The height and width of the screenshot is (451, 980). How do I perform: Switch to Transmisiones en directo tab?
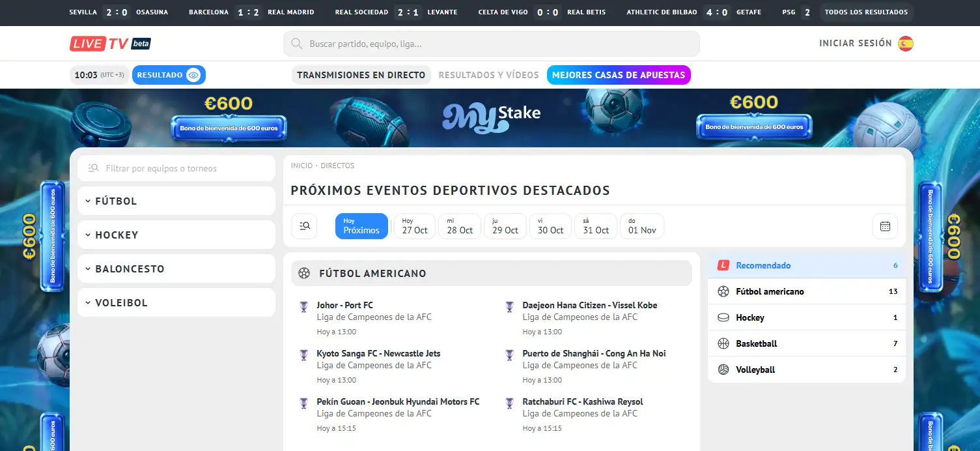[x=361, y=75]
